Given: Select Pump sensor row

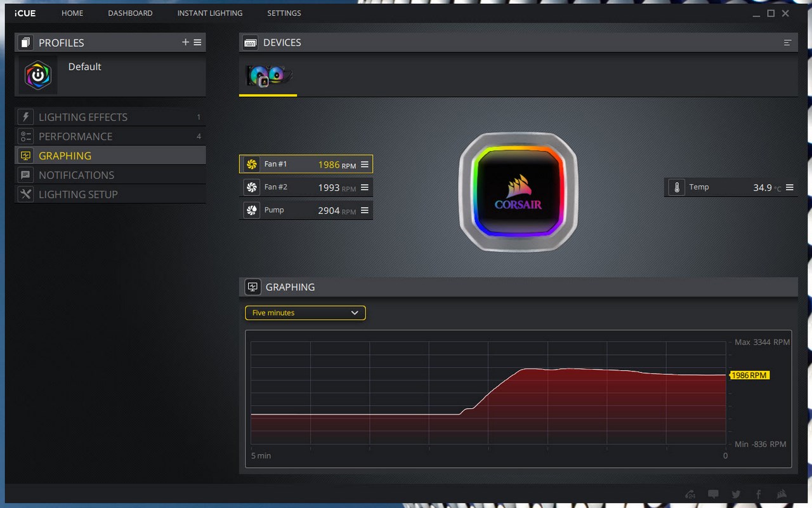Looking at the screenshot, I should point(306,210).
